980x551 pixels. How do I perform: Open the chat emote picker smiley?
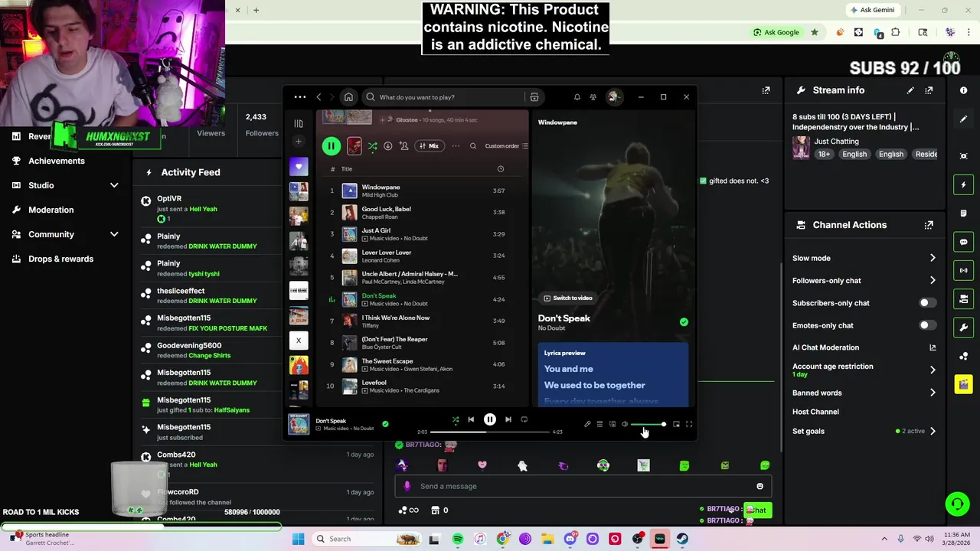point(759,486)
